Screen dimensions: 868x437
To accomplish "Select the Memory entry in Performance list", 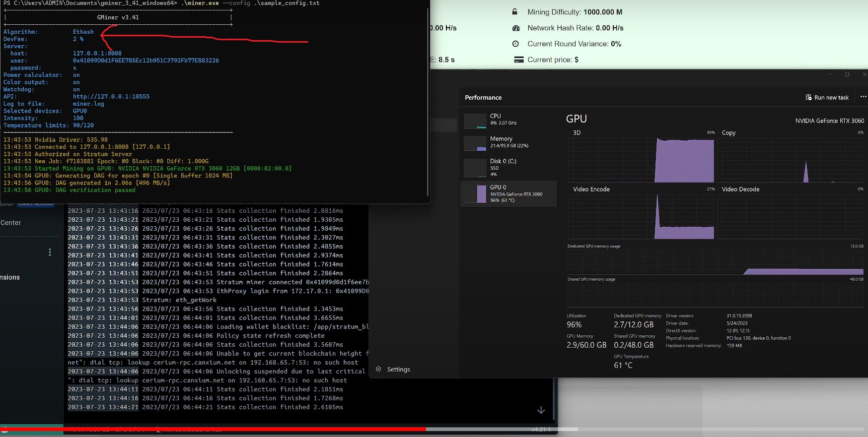I will coord(508,142).
